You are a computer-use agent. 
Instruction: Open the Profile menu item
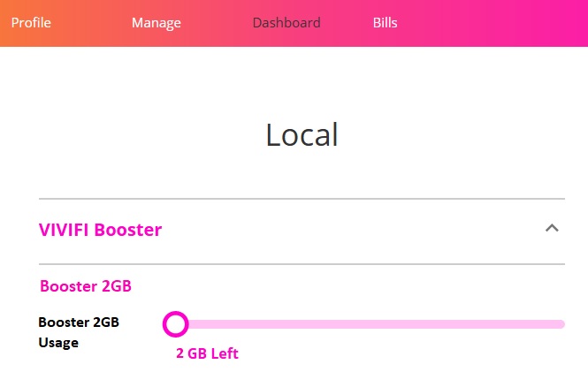tap(31, 23)
